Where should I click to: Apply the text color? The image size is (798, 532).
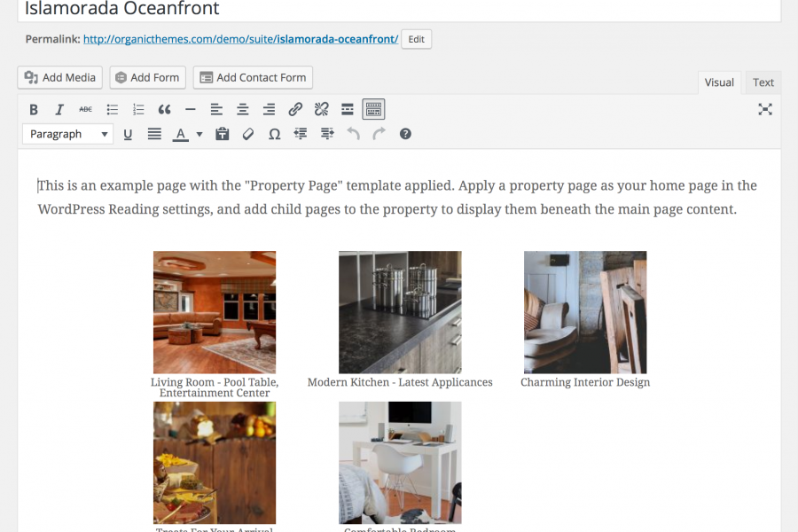point(180,134)
